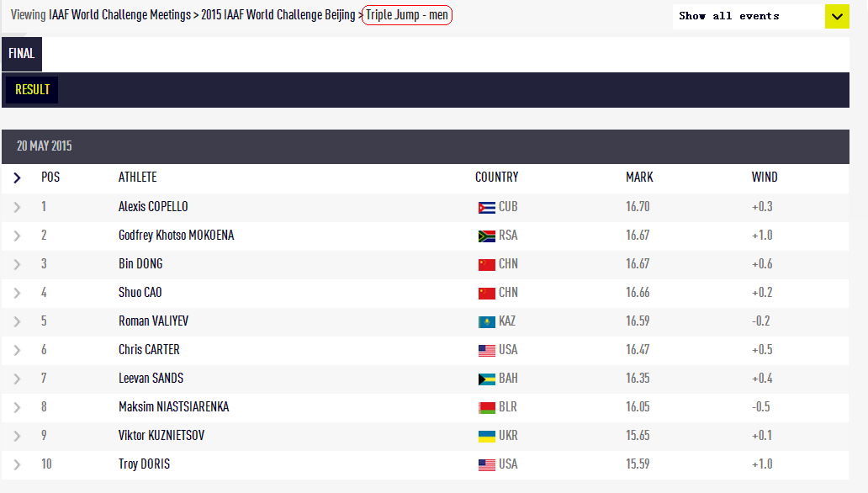Image resolution: width=868 pixels, height=493 pixels.
Task: Open athlete Shuo CAO profile
Action: 140,293
